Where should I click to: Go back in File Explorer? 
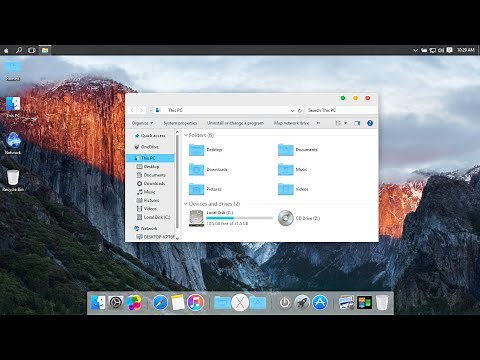(x=132, y=110)
